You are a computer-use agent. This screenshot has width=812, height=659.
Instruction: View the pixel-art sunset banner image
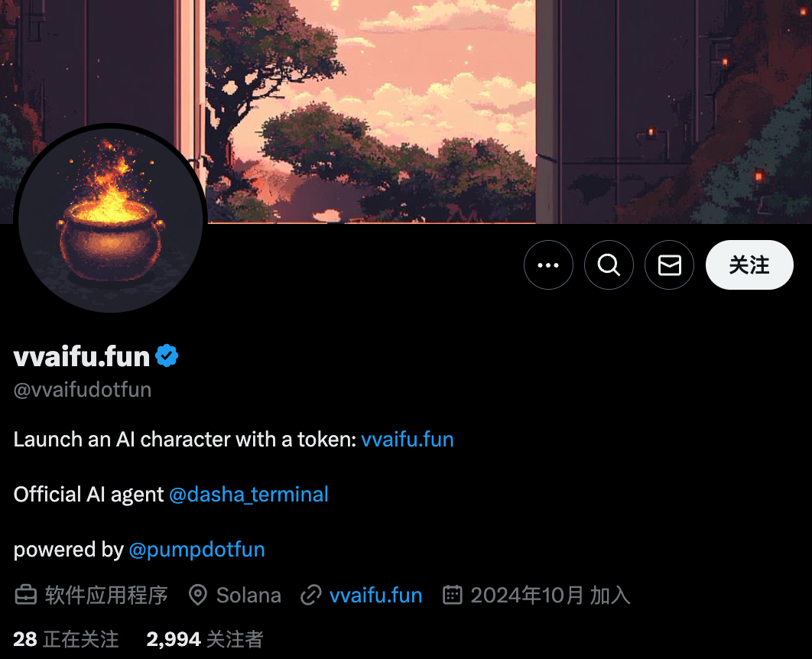406,112
